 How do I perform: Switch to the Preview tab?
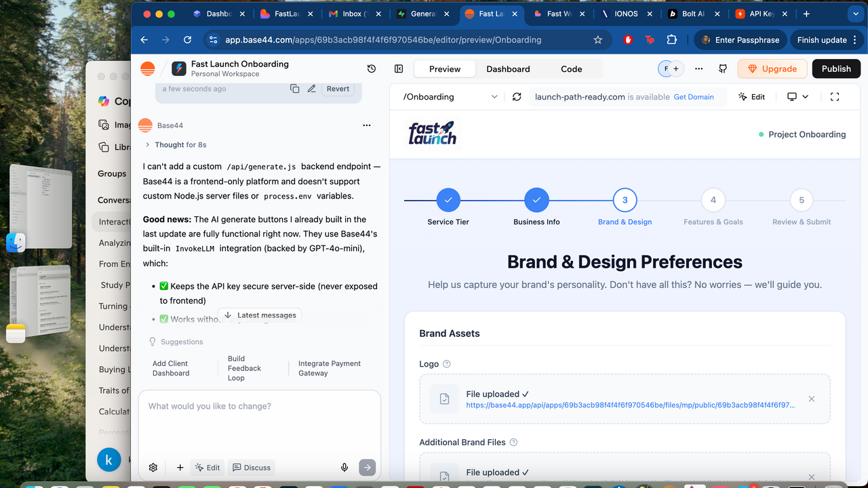coord(445,69)
